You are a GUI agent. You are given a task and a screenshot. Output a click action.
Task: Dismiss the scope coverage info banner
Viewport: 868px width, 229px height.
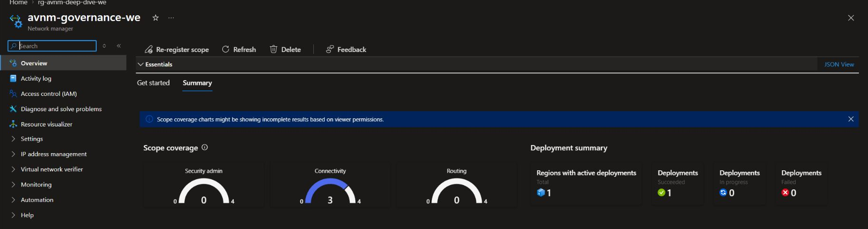click(x=851, y=119)
